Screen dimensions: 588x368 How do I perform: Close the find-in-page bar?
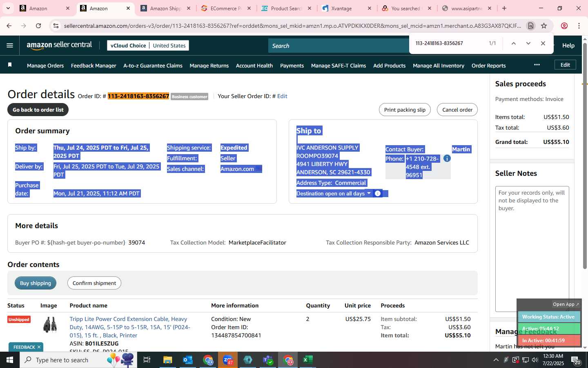(x=543, y=43)
